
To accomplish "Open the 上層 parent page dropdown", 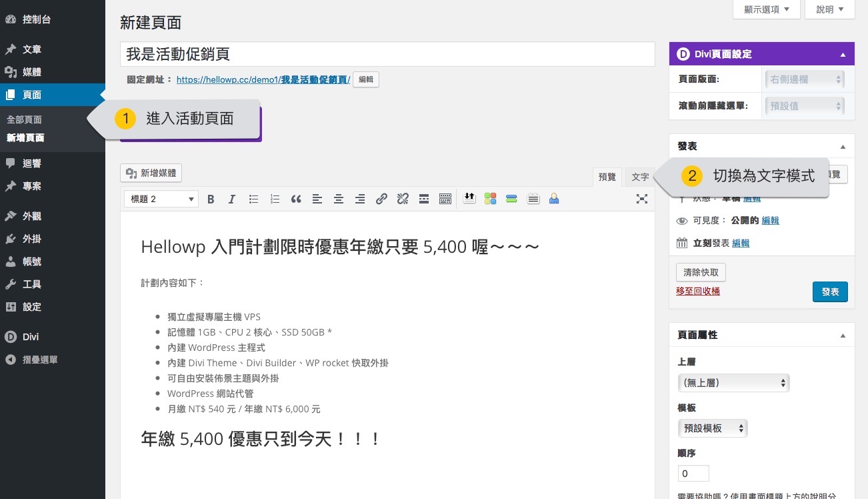I will point(733,383).
